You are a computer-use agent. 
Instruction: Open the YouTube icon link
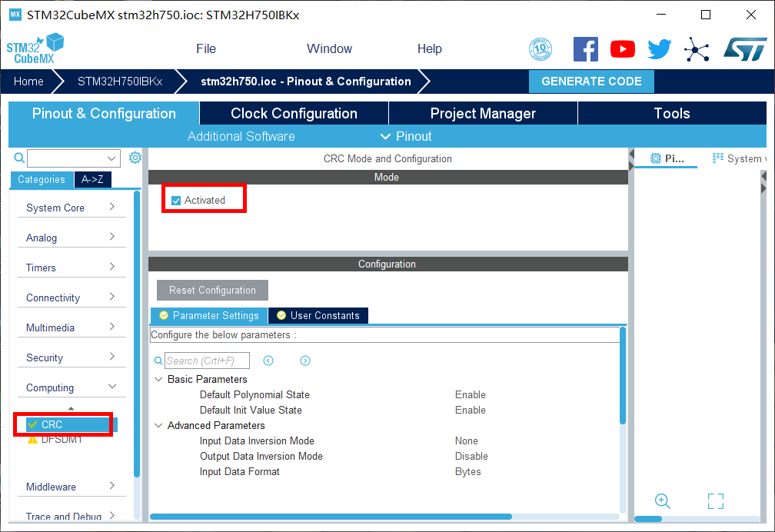pos(622,49)
